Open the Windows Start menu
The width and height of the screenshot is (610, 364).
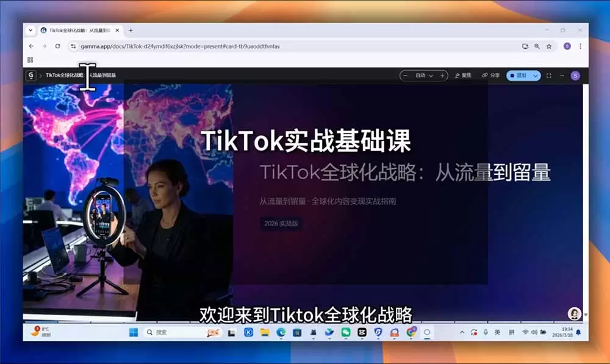point(134,332)
